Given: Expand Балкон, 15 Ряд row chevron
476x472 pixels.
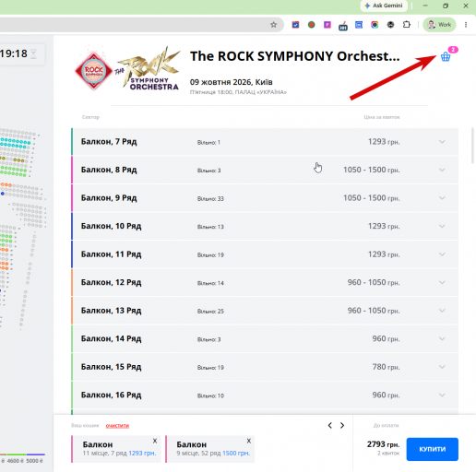Looking at the screenshot, I should 442,367.
